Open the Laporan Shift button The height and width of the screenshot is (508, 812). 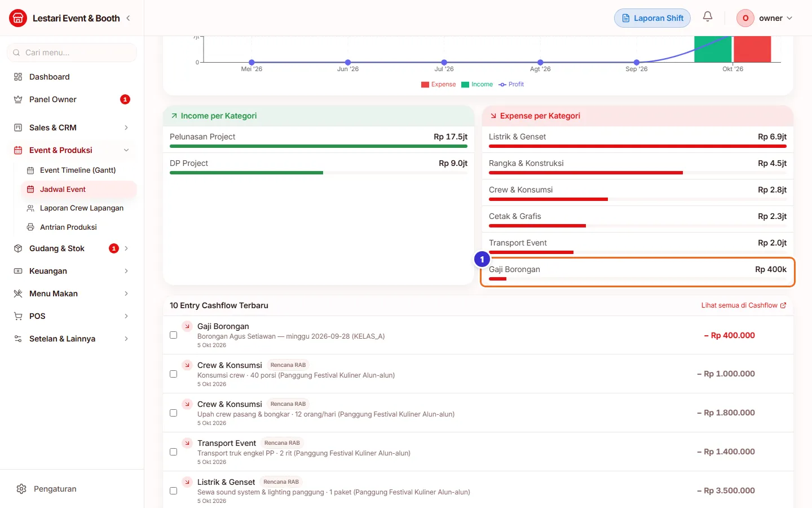pyautogui.click(x=652, y=18)
